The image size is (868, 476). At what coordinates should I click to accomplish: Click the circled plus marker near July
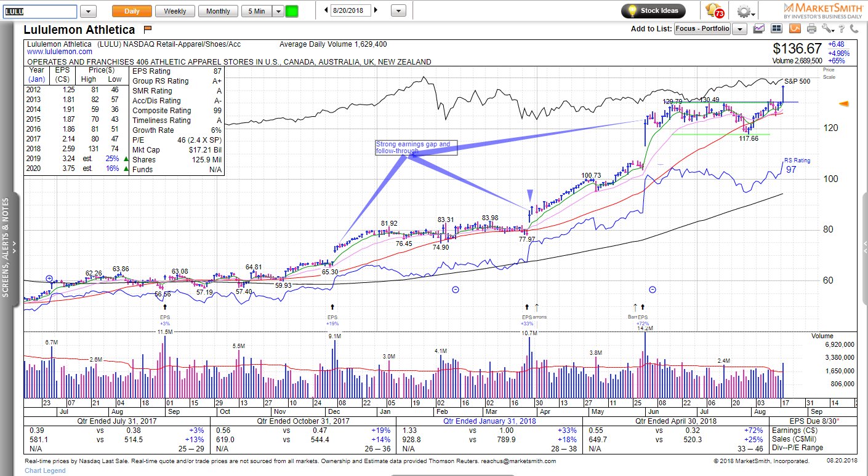[49, 279]
